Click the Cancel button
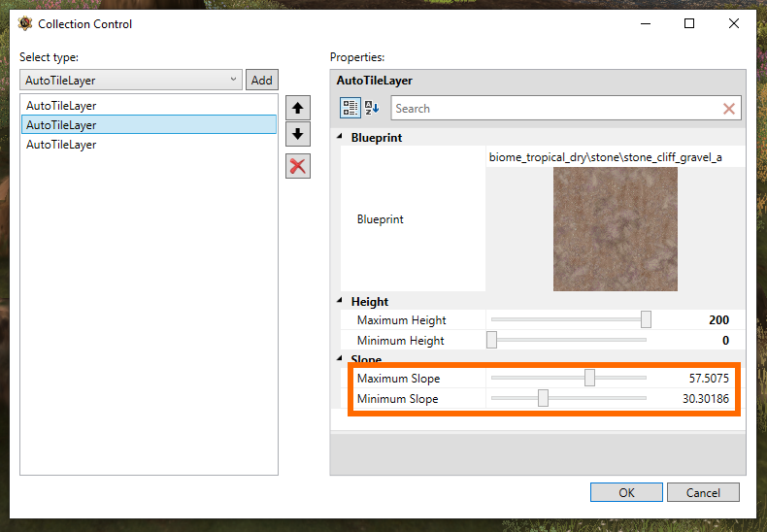The height and width of the screenshot is (532, 767). pyautogui.click(x=703, y=492)
